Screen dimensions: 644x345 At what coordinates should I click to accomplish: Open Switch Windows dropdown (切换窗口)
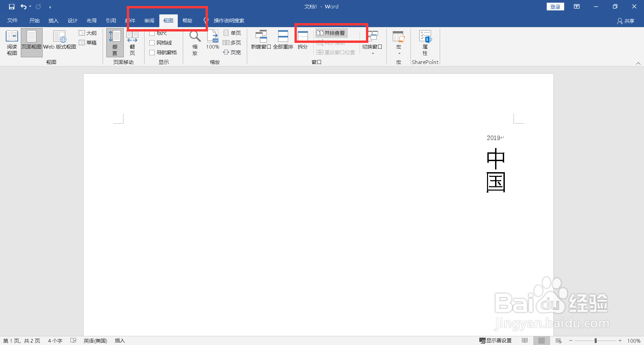coord(372,43)
